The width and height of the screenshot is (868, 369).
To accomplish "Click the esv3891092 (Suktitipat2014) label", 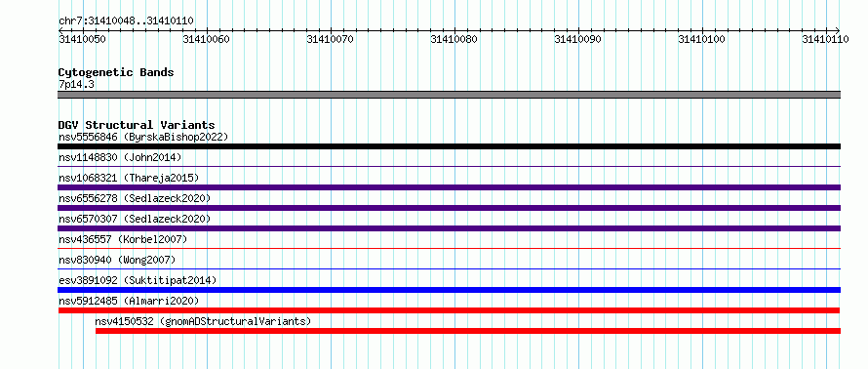I will [x=138, y=280].
